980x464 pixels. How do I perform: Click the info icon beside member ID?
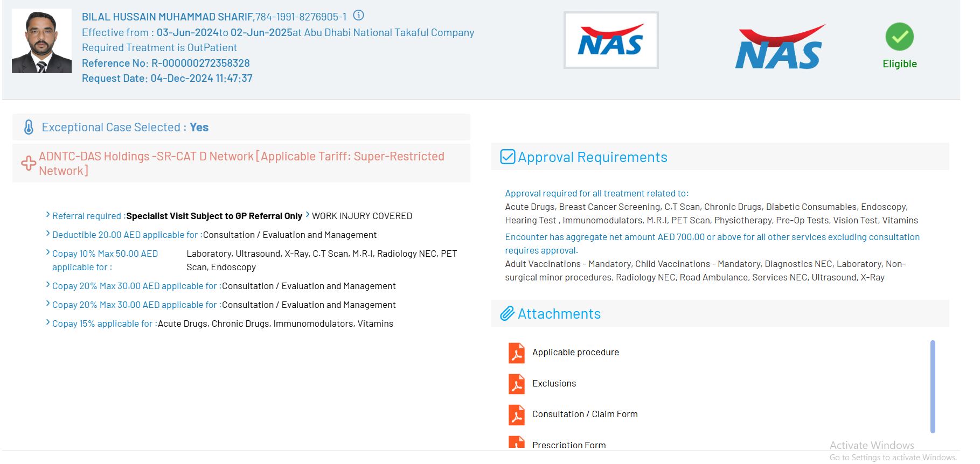[358, 16]
